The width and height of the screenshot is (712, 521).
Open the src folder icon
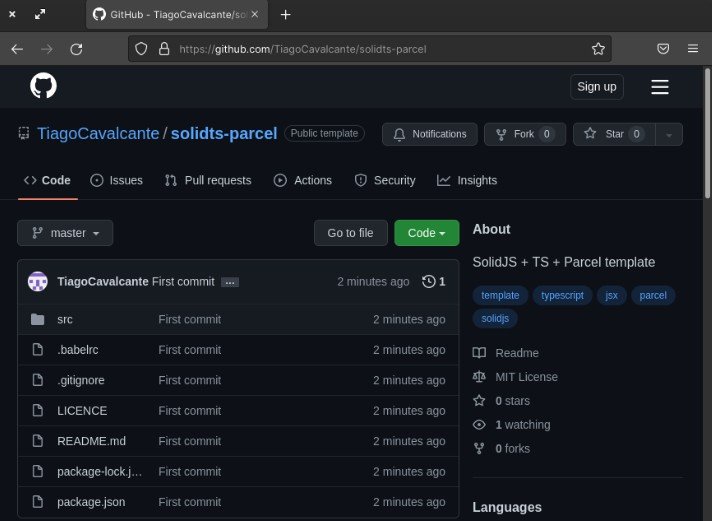38,319
